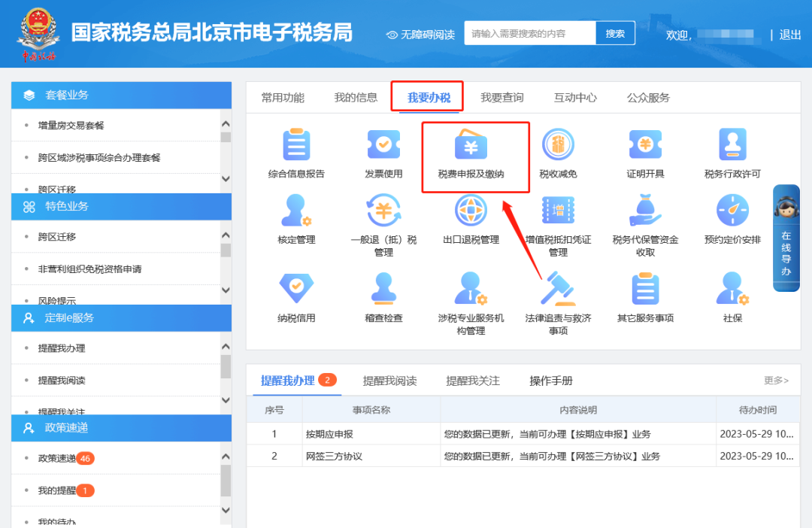Open 非营利组织免税资格申请 link
Image resolution: width=812 pixels, height=528 pixels.
pyautogui.click(x=89, y=269)
